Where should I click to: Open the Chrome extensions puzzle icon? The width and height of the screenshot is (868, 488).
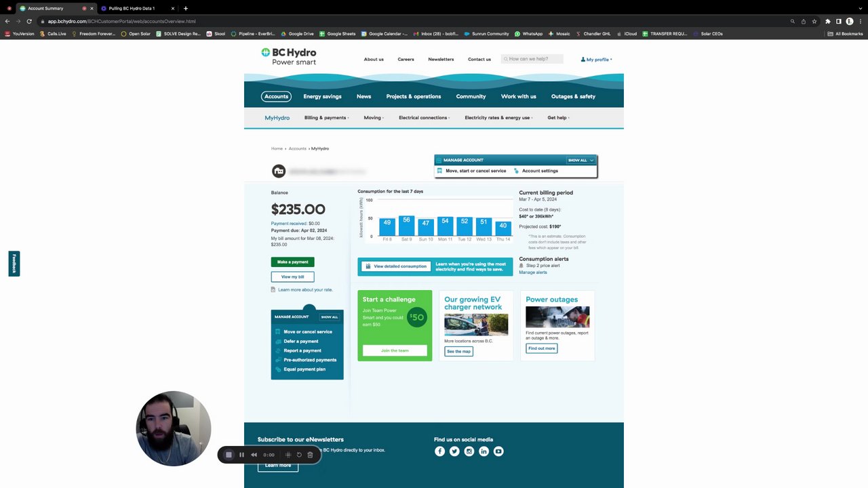(x=827, y=21)
